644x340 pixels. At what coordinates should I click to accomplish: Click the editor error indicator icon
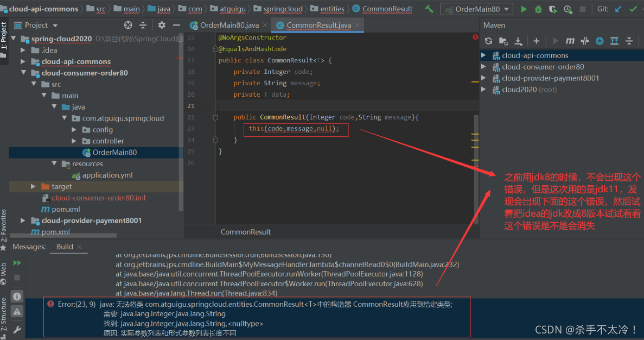(475, 37)
